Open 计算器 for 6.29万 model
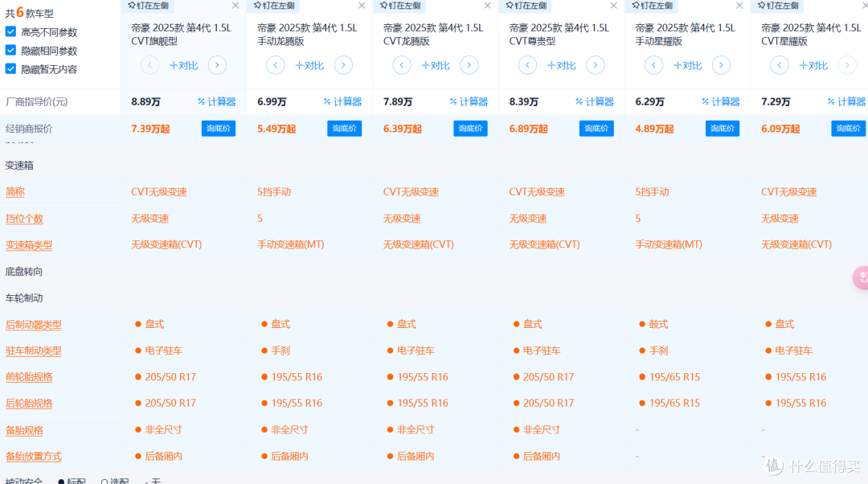This screenshot has height=484, width=868. (721, 102)
